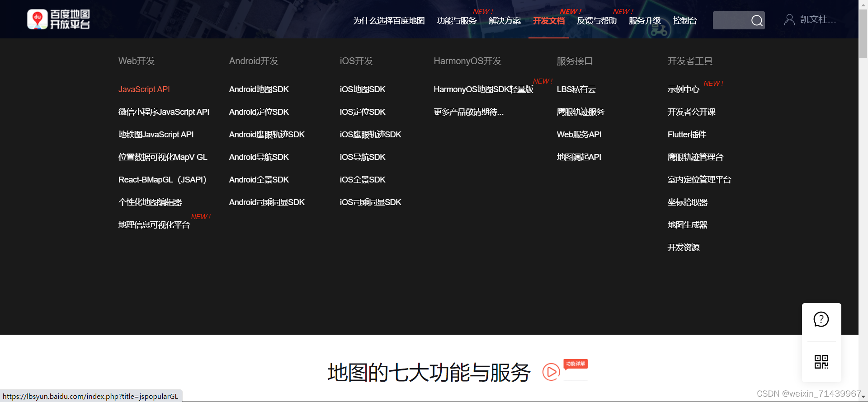Click the scrollbar down arrow
868x402 pixels.
pyautogui.click(x=863, y=397)
